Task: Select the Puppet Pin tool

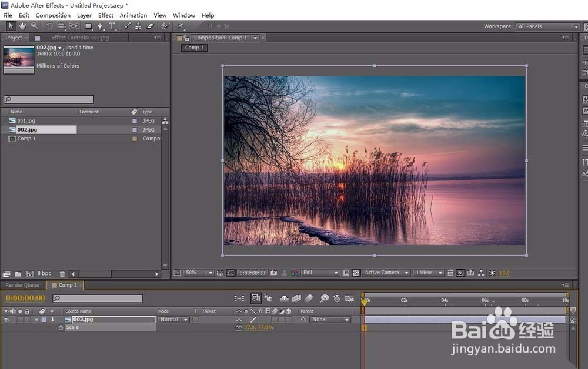Action: pyautogui.click(x=181, y=26)
